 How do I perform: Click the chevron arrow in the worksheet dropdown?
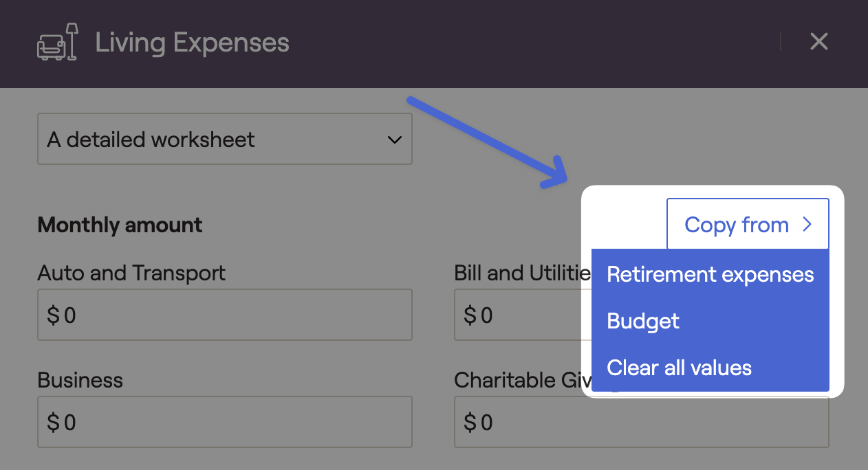(394, 140)
